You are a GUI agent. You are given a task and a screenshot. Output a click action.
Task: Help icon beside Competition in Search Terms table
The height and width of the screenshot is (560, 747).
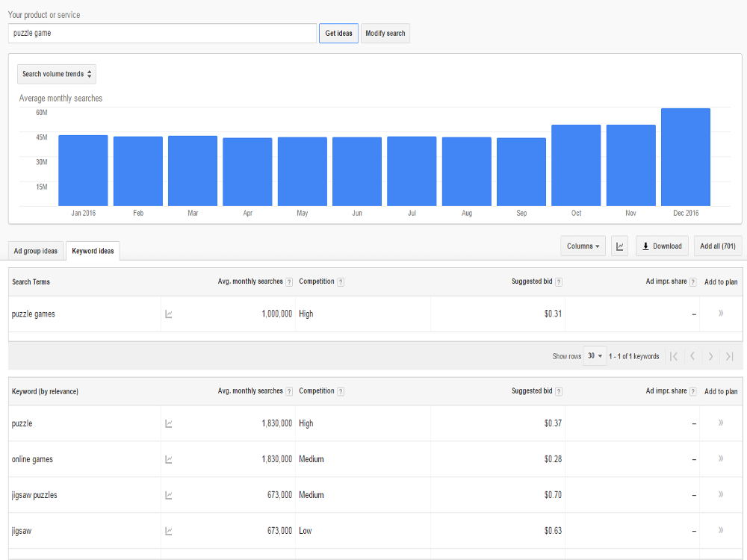341,282
